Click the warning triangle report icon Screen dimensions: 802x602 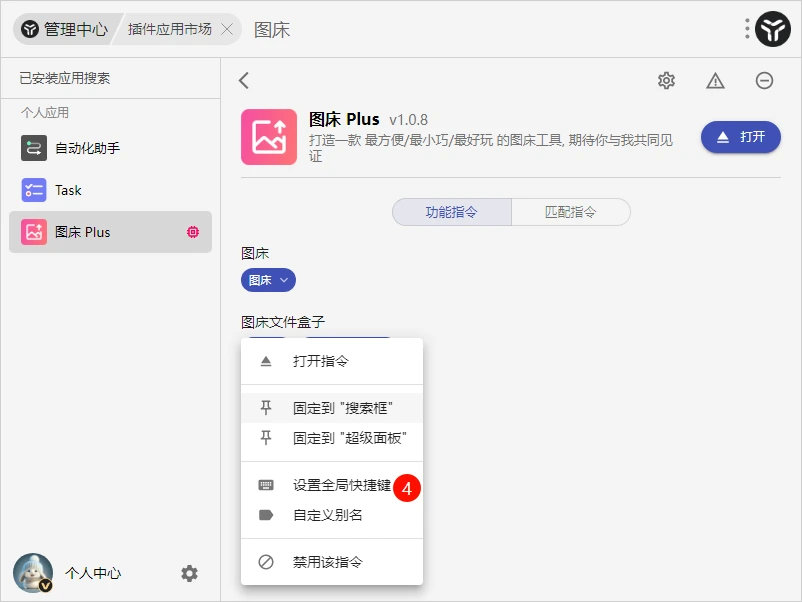[x=715, y=80]
